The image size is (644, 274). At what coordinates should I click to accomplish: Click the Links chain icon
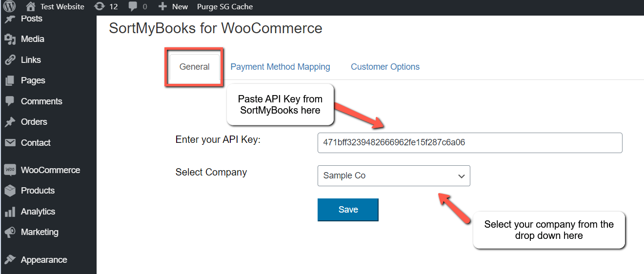point(10,60)
